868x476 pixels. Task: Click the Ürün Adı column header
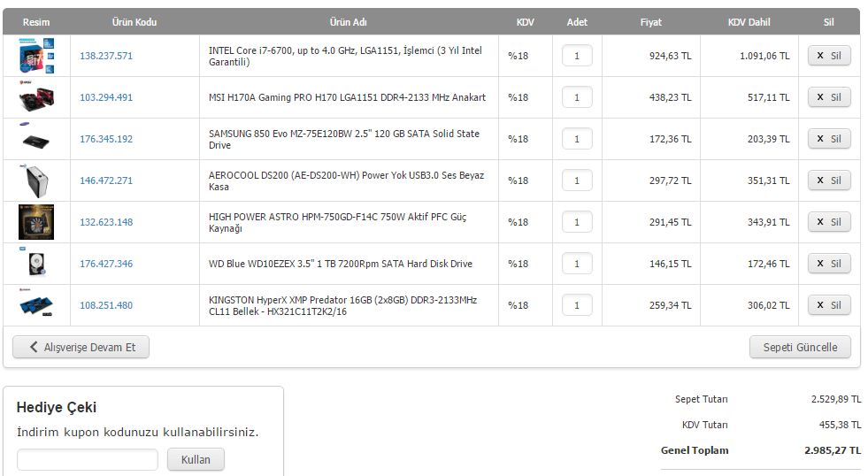pyautogui.click(x=349, y=22)
